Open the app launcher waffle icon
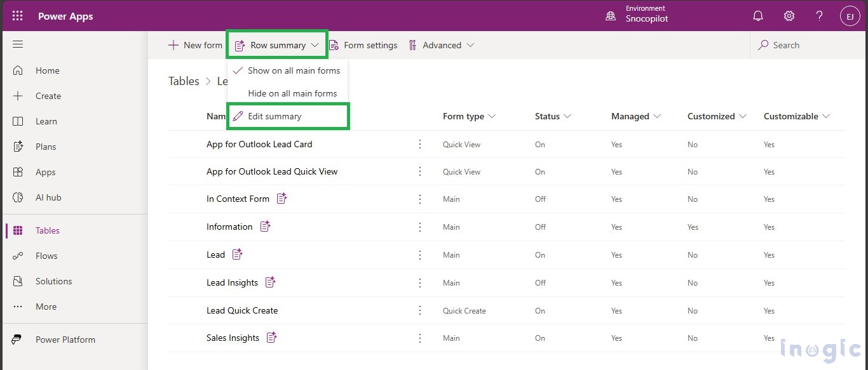This screenshot has width=868, height=370. (18, 16)
